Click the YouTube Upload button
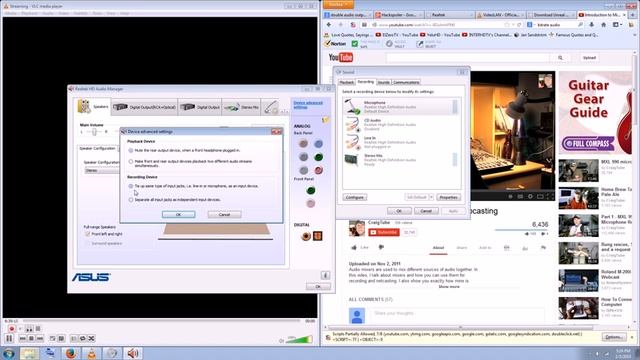Viewport: 640px width, 360px height. click(x=589, y=58)
